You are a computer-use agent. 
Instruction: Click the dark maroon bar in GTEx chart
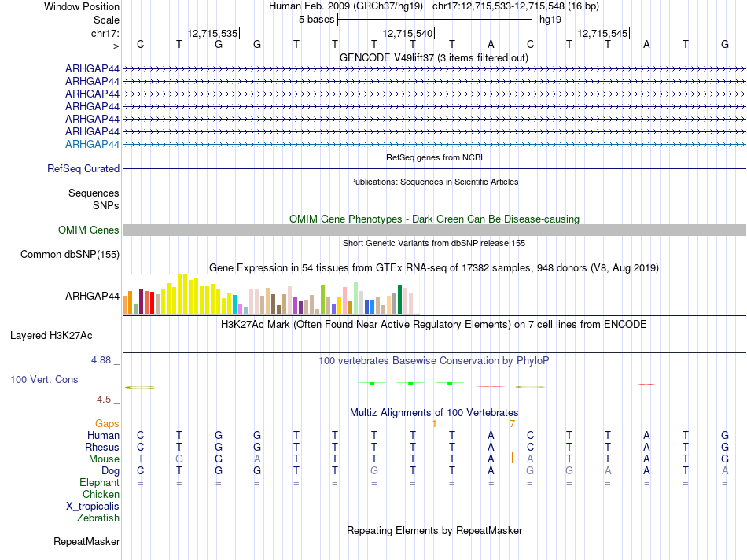[x=141, y=301]
